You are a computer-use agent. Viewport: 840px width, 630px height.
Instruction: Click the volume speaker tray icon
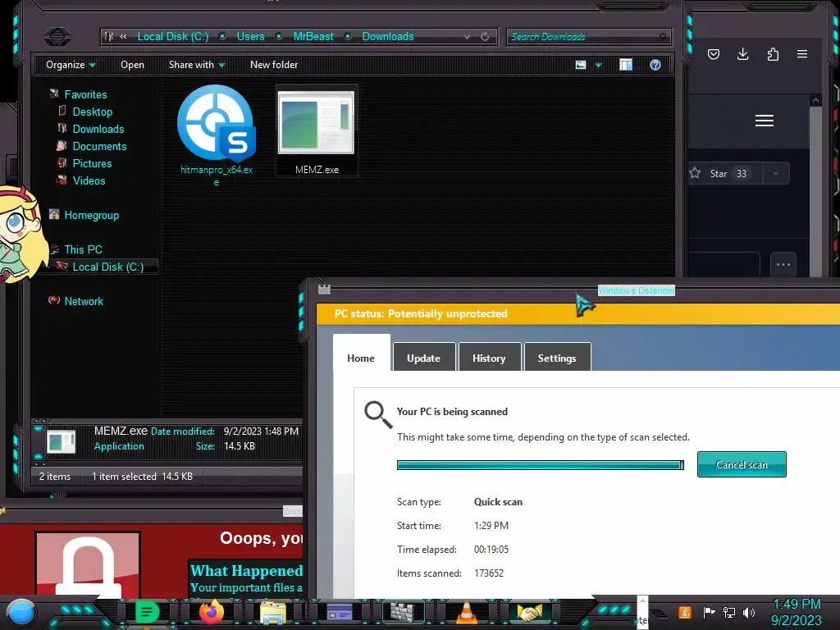tap(749, 612)
